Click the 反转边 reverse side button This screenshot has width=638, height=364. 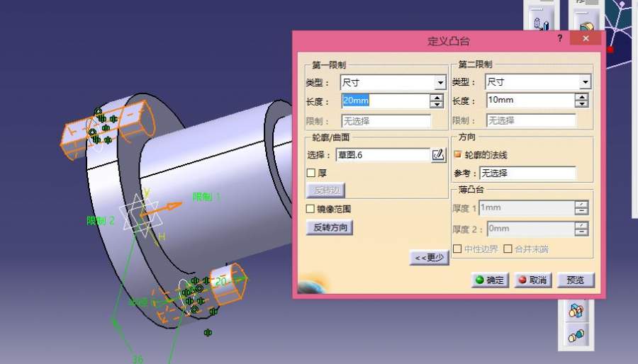pos(326,190)
